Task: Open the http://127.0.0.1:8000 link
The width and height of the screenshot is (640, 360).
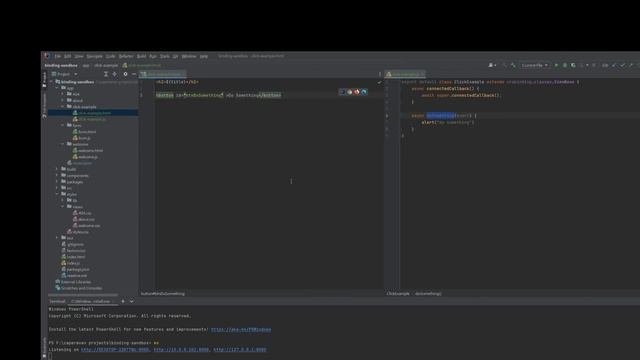Action: coord(240,349)
